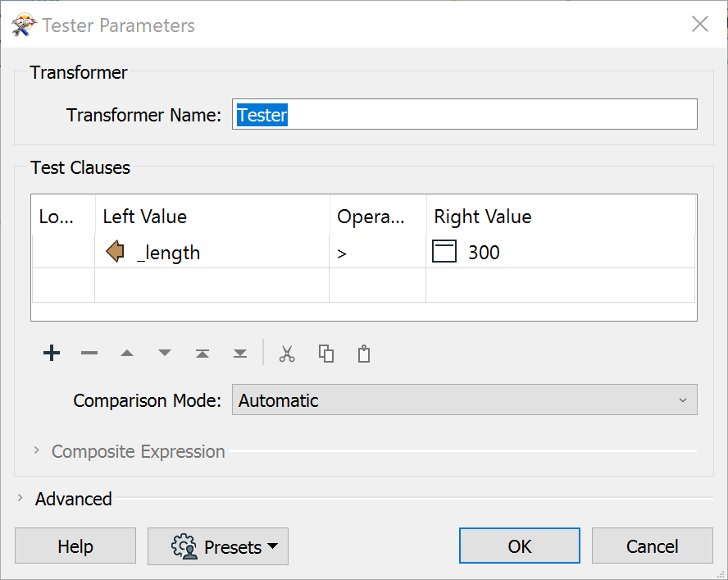Cut the selected clause with the scissors icon
The image size is (728, 580).
(286, 353)
